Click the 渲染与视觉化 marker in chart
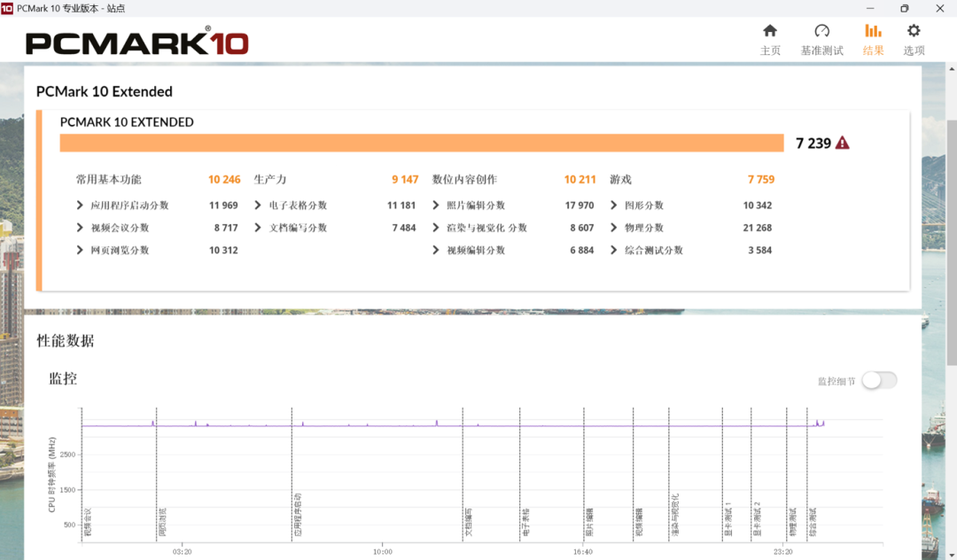Viewport: 957px width, 560px height. pos(675,515)
